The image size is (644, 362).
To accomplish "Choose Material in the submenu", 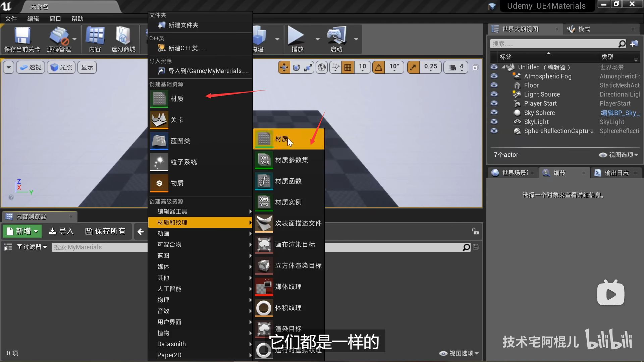I will click(289, 139).
